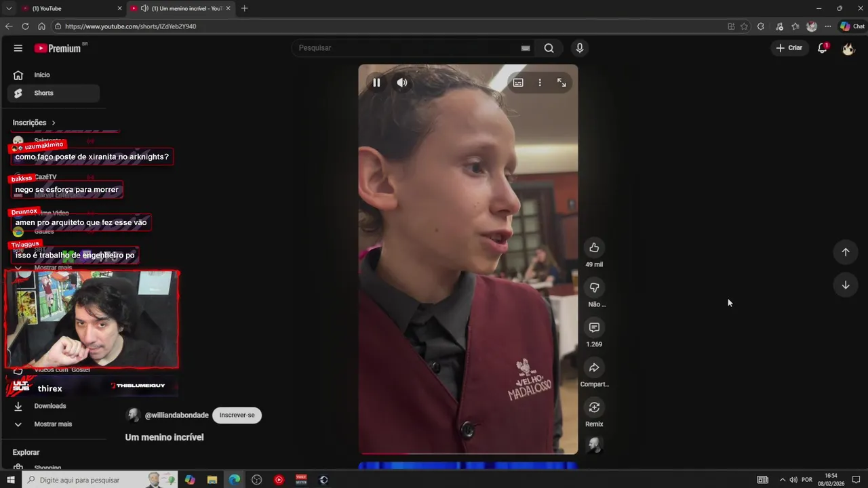Share the Short via Compartilhar
Viewport: 868px width, 488px height.
594,367
